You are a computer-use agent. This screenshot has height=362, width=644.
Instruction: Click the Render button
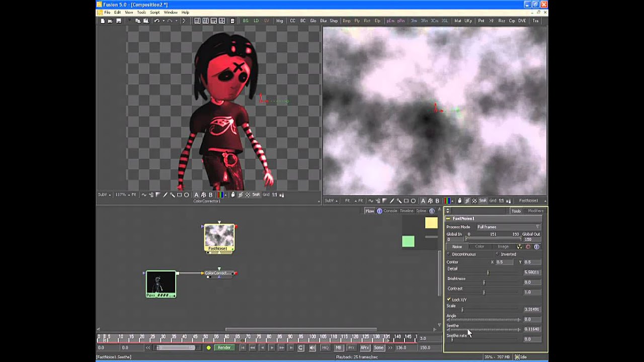pyautogui.click(x=224, y=348)
